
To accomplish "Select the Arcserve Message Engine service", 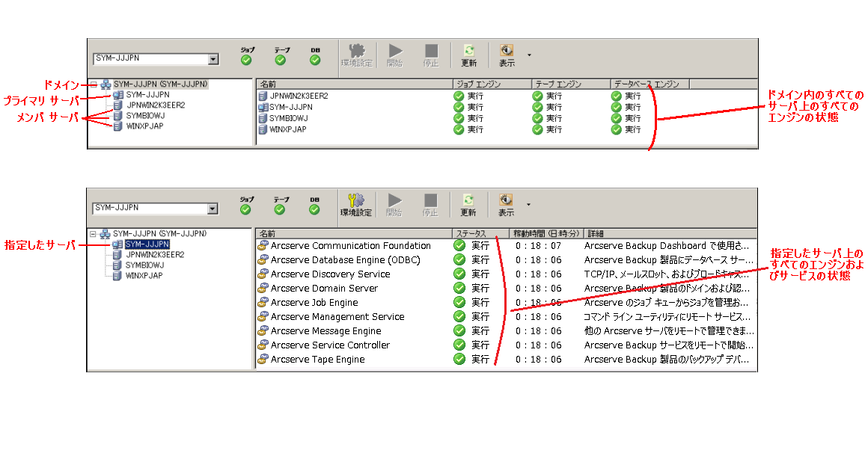I will pos(325,331).
